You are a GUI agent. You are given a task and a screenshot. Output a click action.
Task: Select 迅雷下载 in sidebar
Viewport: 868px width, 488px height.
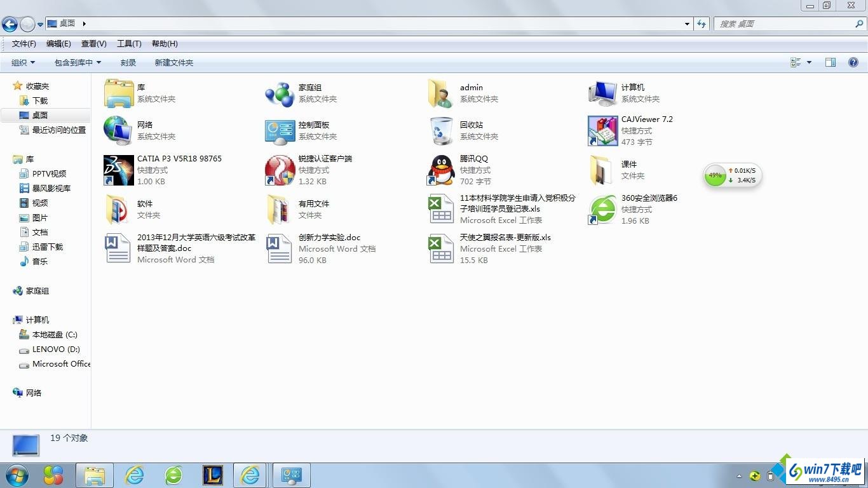[48, 247]
